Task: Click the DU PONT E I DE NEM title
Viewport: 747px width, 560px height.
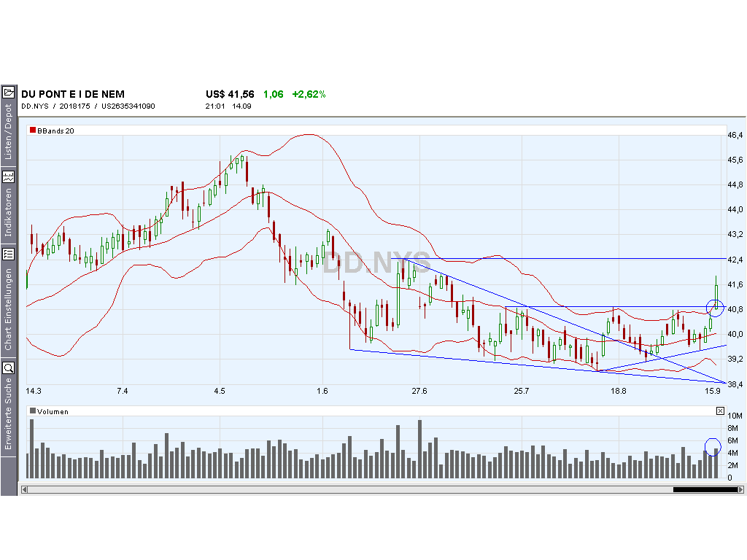Action: (73, 94)
